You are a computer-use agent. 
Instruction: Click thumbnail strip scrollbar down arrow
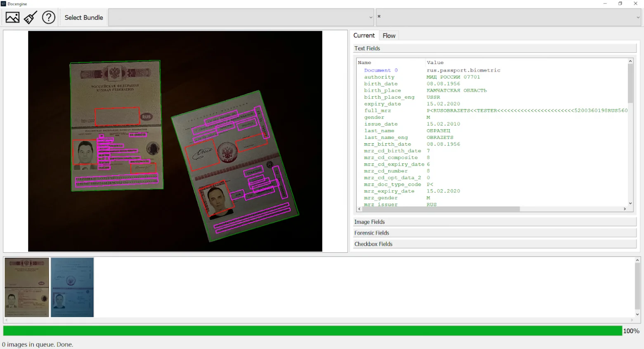[x=637, y=315]
